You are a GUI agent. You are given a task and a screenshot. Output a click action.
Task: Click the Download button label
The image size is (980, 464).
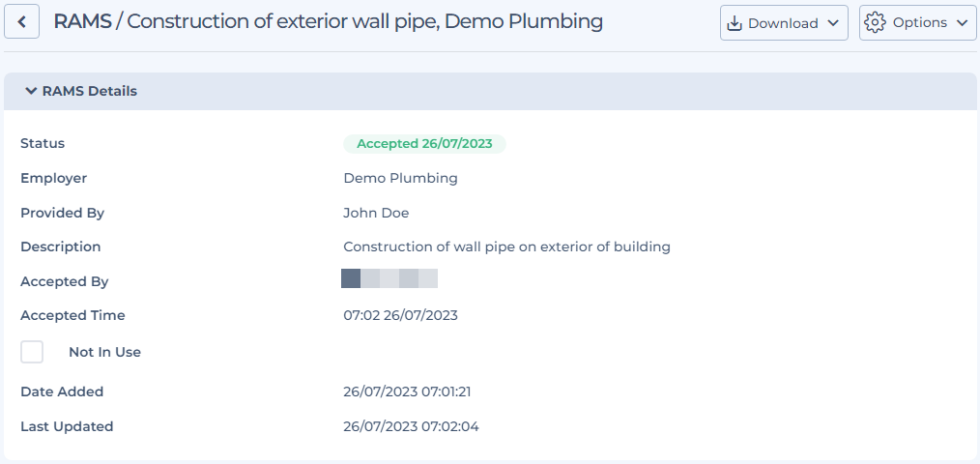coord(783,23)
